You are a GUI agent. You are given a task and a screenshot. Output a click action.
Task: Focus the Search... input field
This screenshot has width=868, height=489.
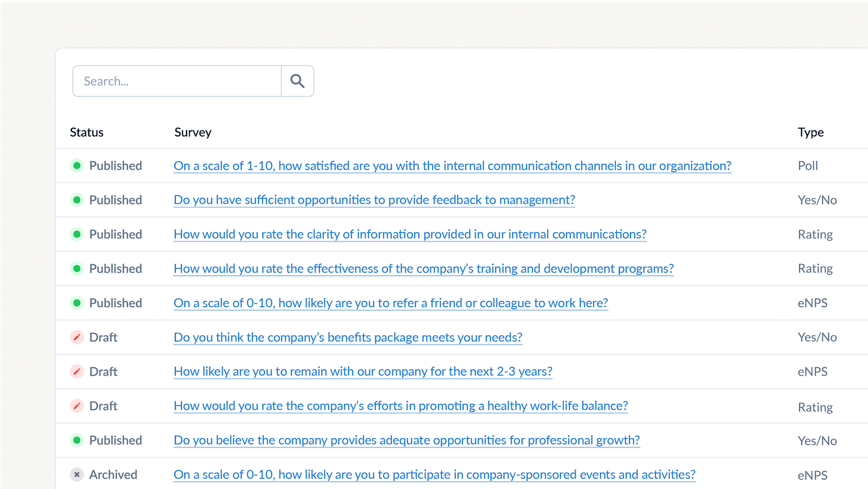tap(177, 81)
